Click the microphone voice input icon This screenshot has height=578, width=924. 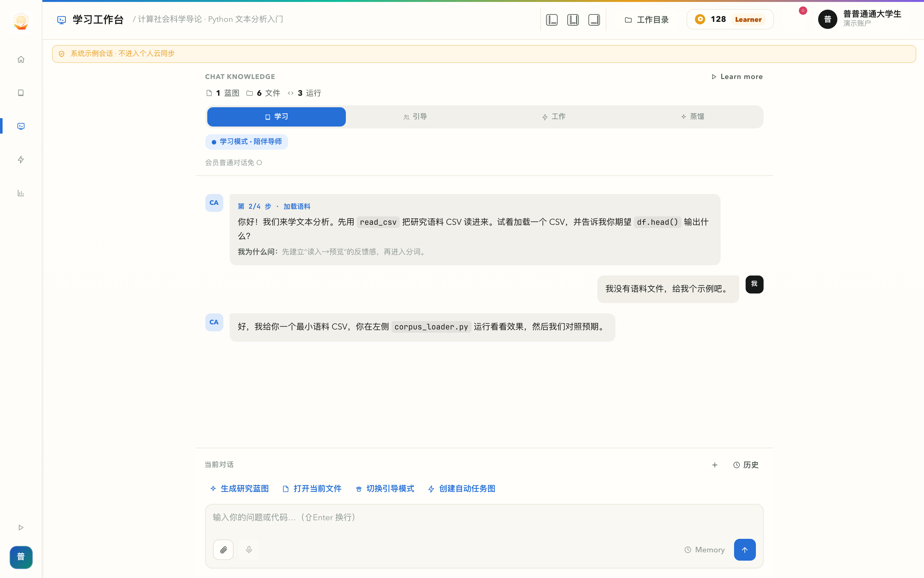pos(249,550)
